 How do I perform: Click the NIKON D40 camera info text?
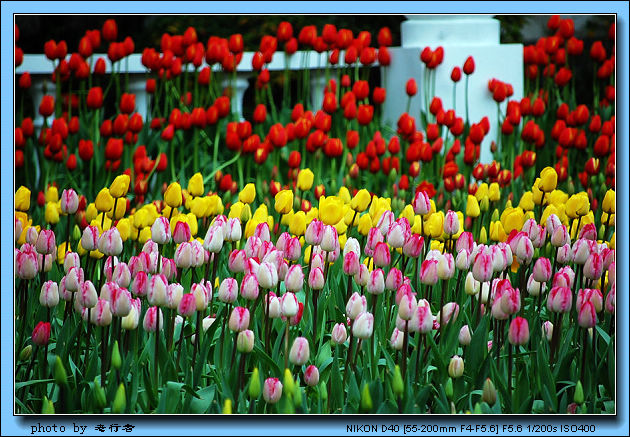click(x=470, y=429)
